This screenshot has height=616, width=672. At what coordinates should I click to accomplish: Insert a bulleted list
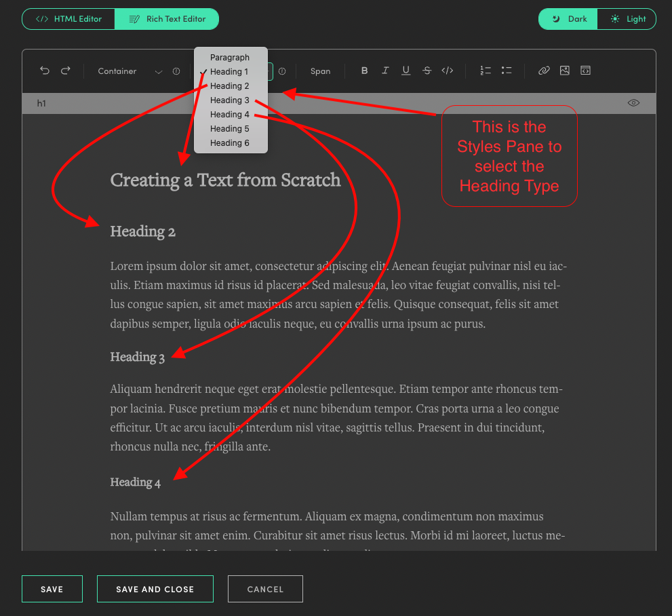[x=506, y=70]
